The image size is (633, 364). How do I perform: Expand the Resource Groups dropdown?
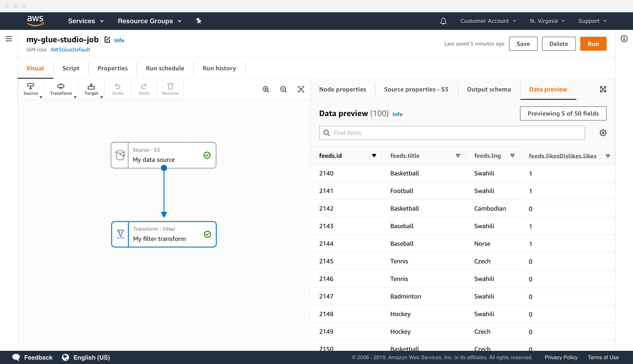tap(149, 21)
